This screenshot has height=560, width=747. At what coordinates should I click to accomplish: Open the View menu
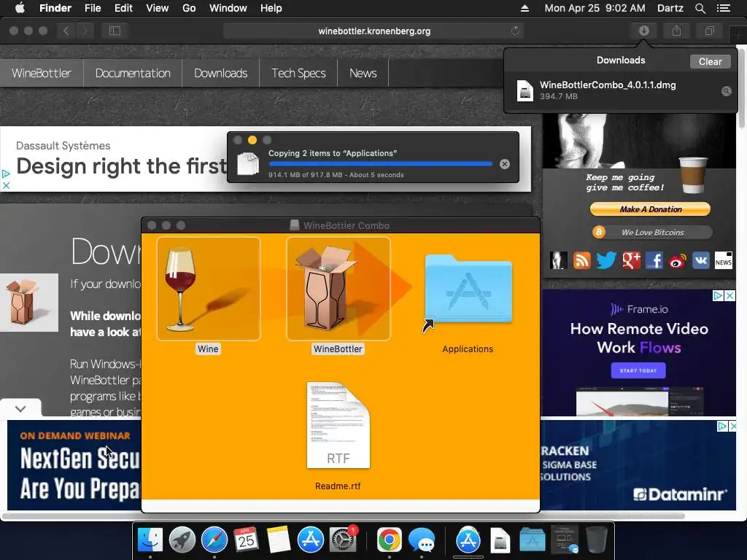[158, 8]
